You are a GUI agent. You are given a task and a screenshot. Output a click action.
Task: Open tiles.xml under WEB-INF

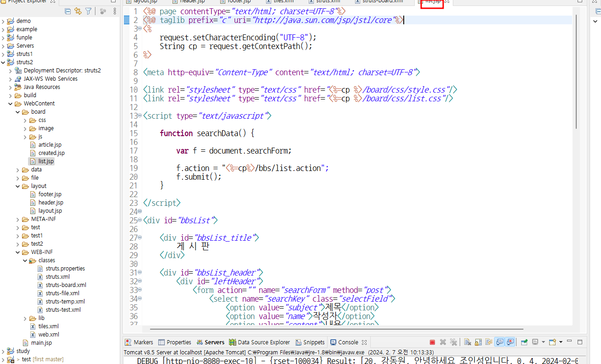[x=48, y=326]
